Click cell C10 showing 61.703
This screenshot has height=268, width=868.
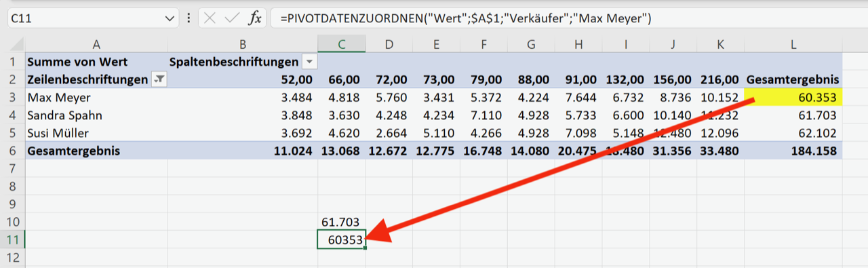click(342, 221)
